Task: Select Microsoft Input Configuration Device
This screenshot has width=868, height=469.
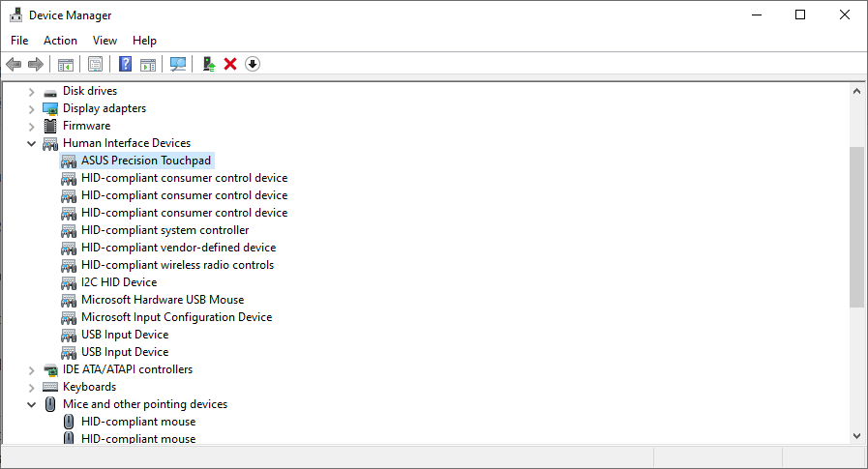Action: pos(176,317)
